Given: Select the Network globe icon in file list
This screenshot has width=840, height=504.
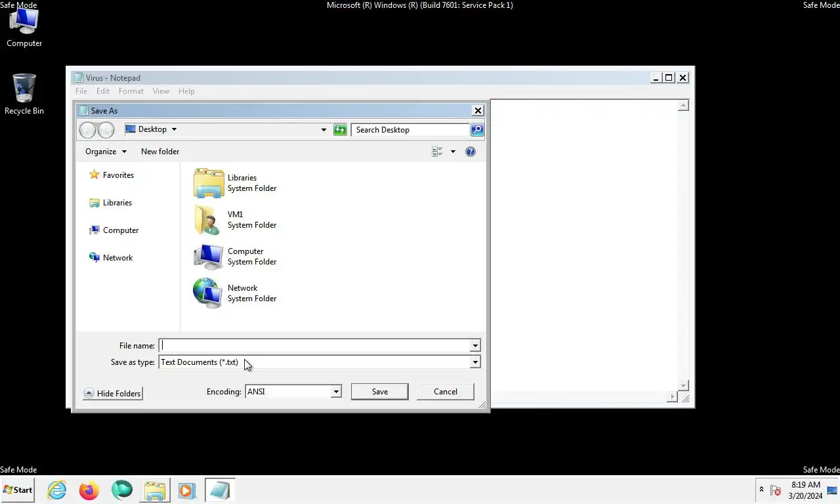Looking at the screenshot, I should click(209, 293).
